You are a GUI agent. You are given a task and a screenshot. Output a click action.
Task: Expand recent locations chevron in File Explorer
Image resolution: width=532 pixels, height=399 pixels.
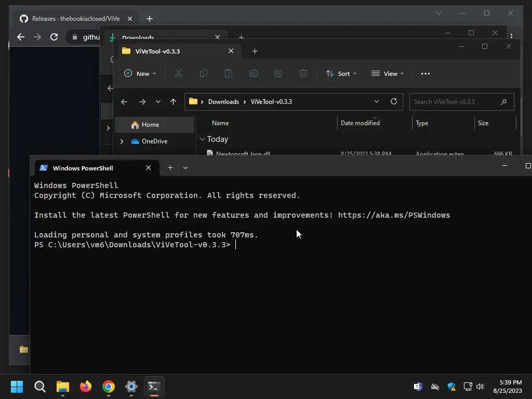[x=158, y=102]
